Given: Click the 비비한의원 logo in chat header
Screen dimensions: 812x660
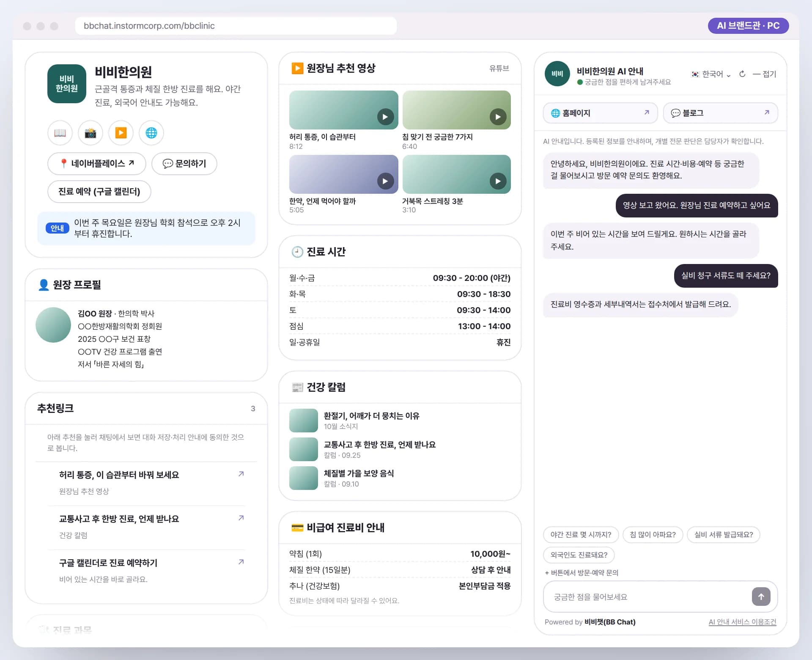Looking at the screenshot, I should [x=557, y=74].
